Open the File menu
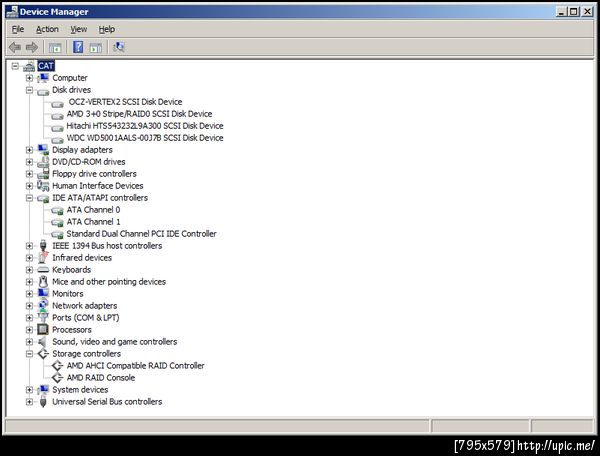Screen dimensions: 600x456 pyautogui.click(x=18, y=29)
